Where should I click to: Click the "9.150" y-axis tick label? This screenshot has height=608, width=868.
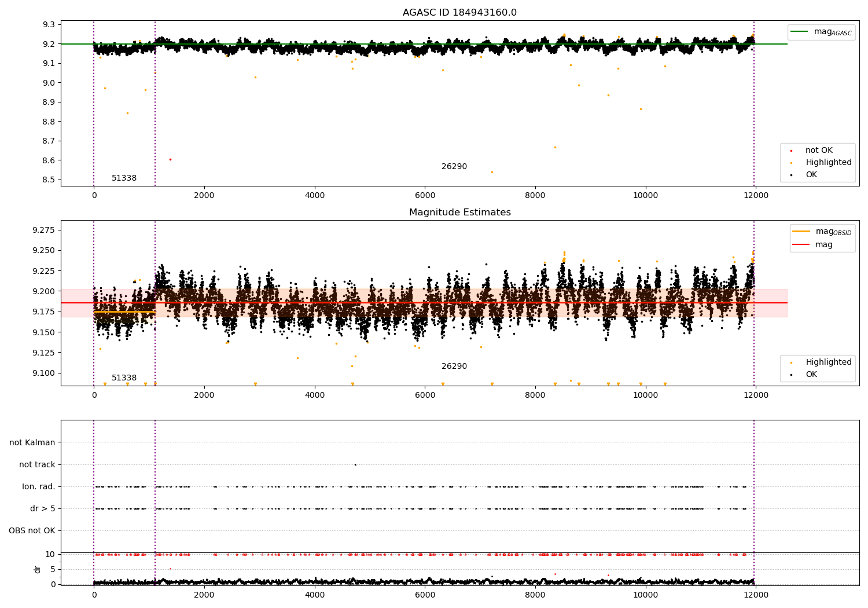coord(44,332)
